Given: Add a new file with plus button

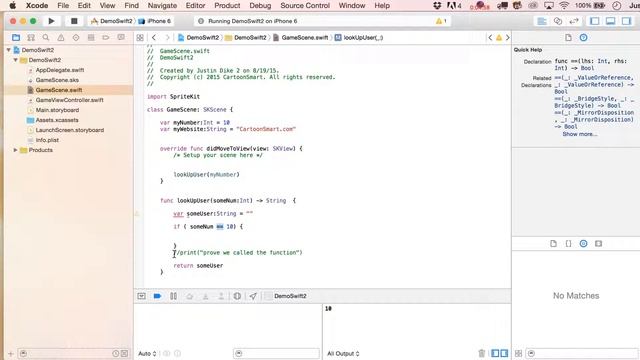Looking at the screenshot, I should [11, 353].
